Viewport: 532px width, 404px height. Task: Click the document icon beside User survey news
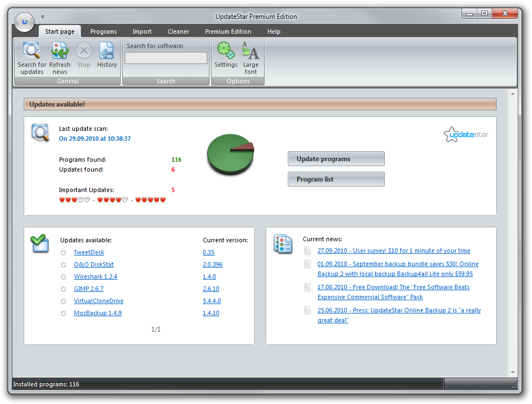click(308, 251)
